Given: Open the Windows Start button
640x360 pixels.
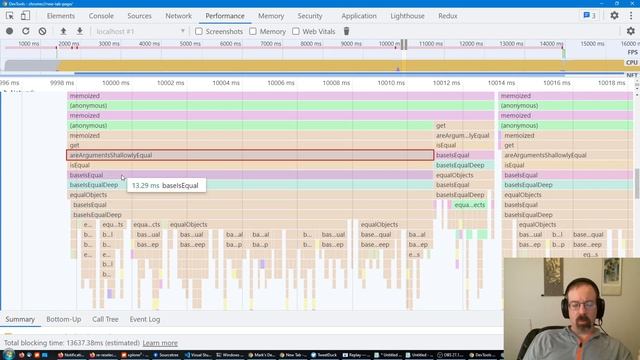Looking at the screenshot, I should [x=8, y=355].
